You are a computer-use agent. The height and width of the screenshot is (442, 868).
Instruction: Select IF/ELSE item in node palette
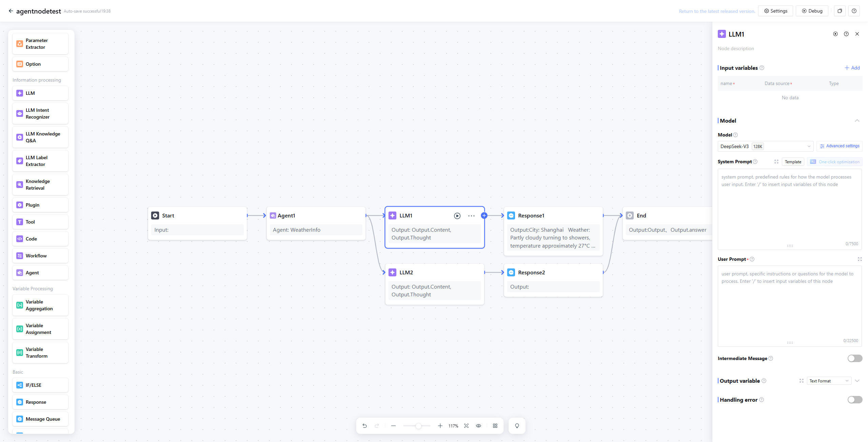pos(40,385)
